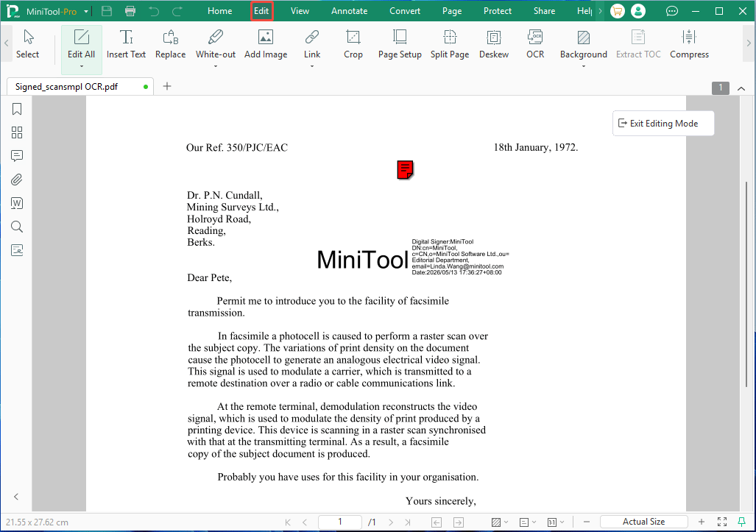Open the Actual Size zoom dropdown
The height and width of the screenshot is (532, 756).
point(643,522)
